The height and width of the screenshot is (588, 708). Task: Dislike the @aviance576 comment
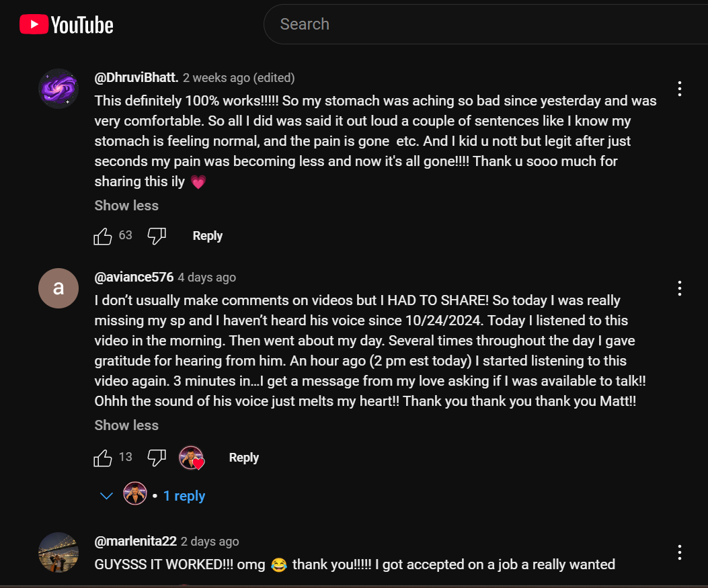click(x=157, y=458)
